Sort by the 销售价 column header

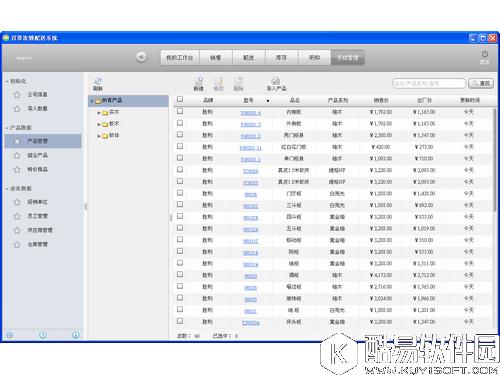click(381, 100)
